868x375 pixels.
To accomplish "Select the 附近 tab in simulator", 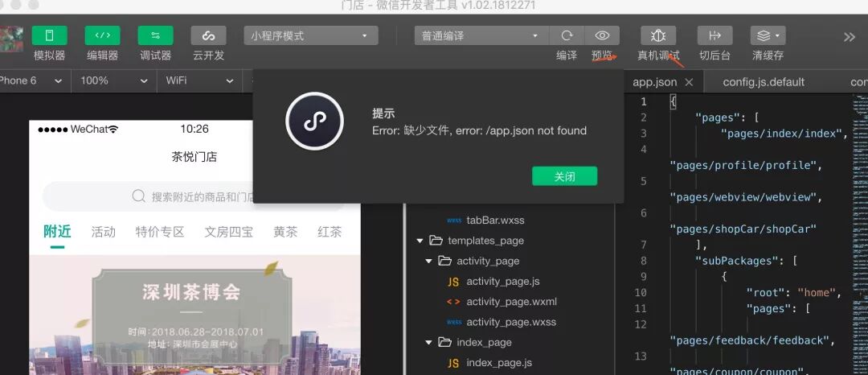I will point(57,232).
